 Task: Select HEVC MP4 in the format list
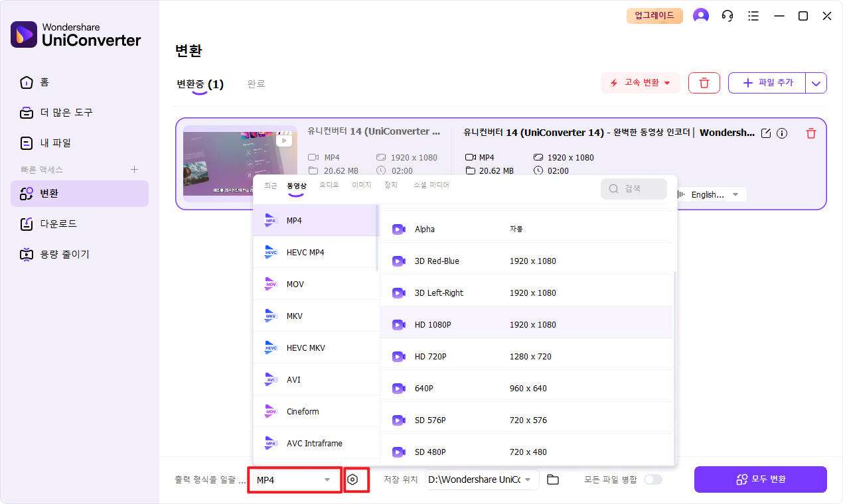[x=315, y=252]
